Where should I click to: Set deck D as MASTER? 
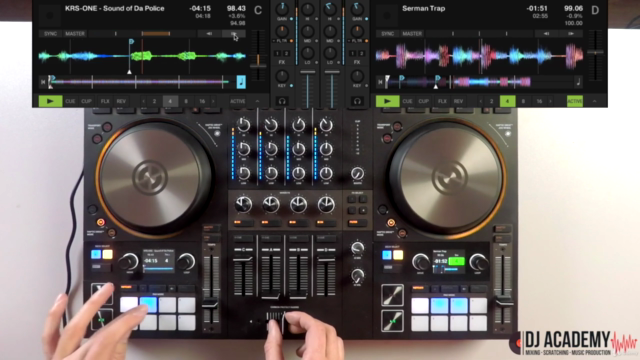(412, 34)
